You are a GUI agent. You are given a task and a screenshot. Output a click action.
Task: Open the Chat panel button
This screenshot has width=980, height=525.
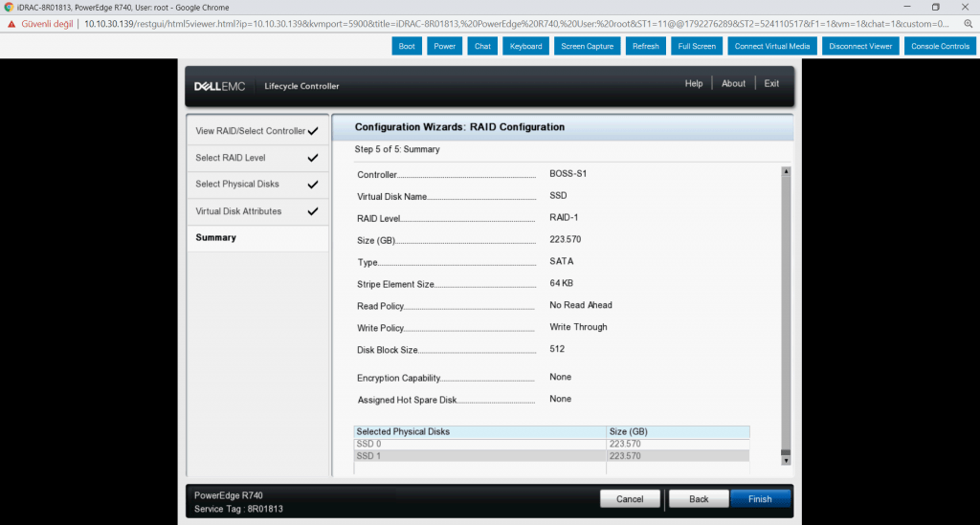[482, 46]
